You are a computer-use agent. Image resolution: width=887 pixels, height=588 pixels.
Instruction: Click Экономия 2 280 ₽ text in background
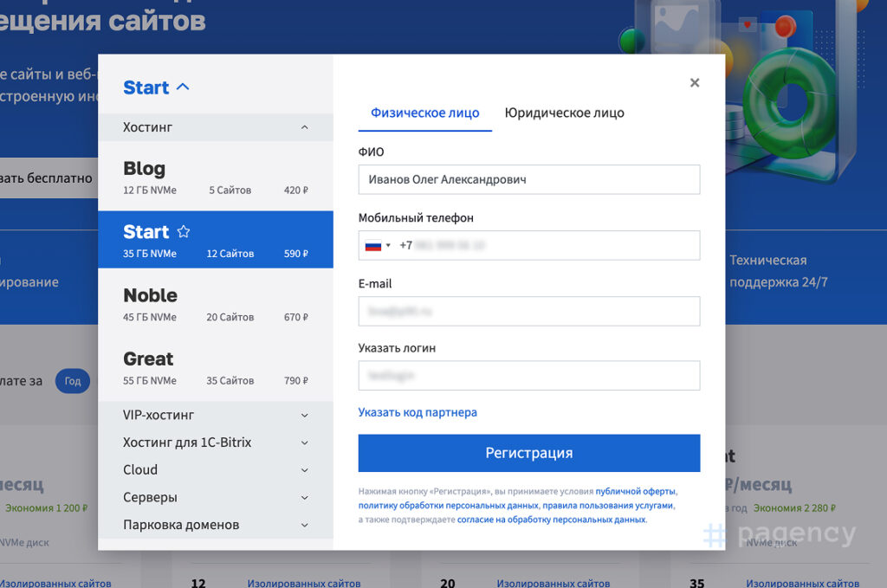click(x=794, y=508)
